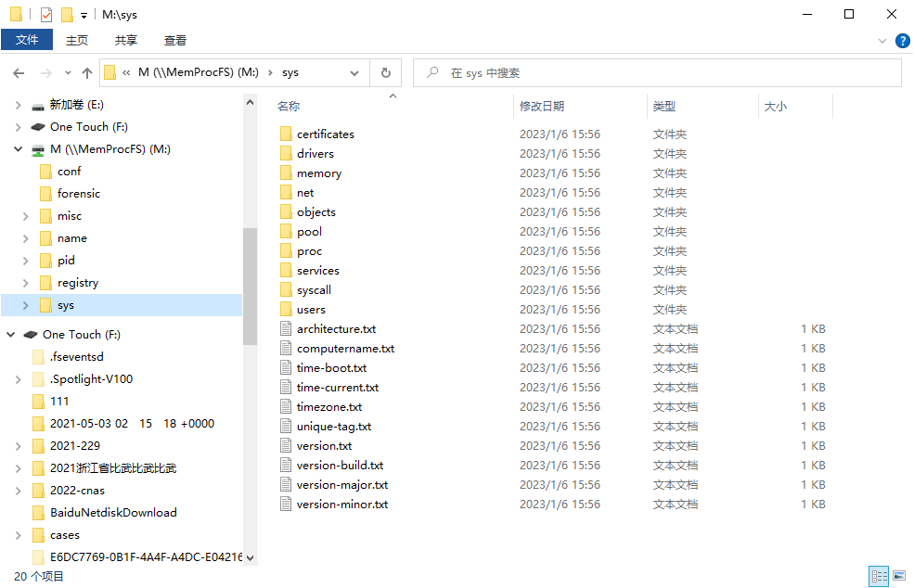The width and height of the screenshot is (914, 588).
Task: Click the version.txt file icon
Action: click(286, 446)
